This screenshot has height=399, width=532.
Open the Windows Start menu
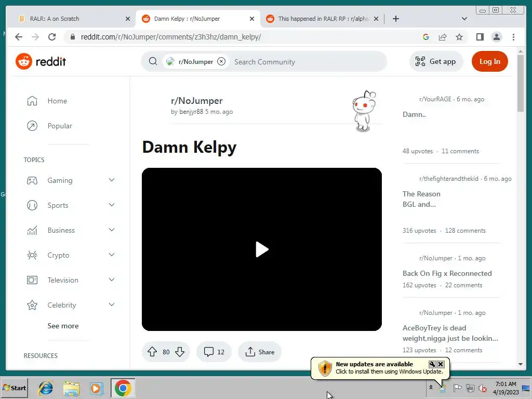pos(15,388)
